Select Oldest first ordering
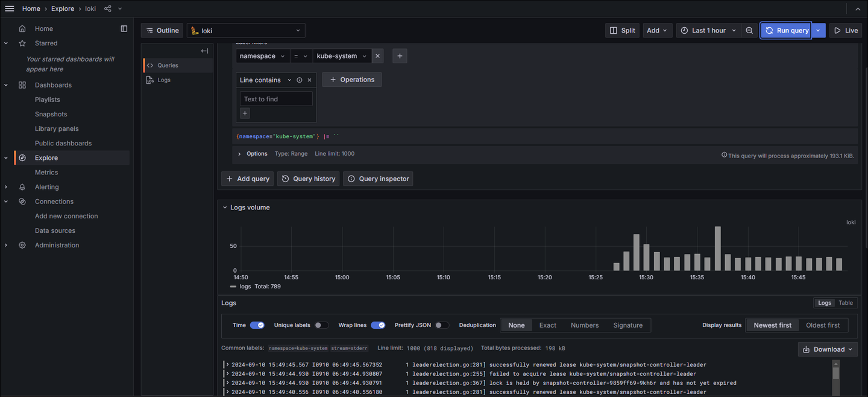This screenshot has width=868, height=397. pyautogui.click(x=823, y=325)
